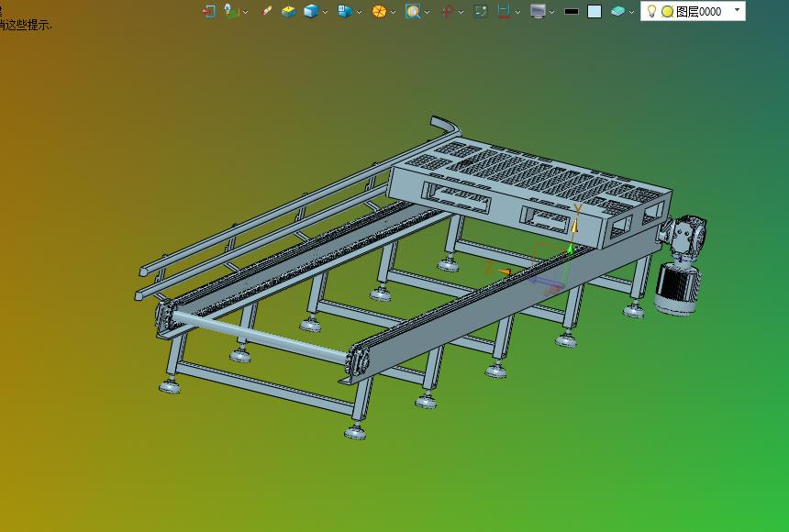The width and height of the screenshot is (789, 532).
Task: Click the orange Z axis arrow of the triad
Action: 504,272
